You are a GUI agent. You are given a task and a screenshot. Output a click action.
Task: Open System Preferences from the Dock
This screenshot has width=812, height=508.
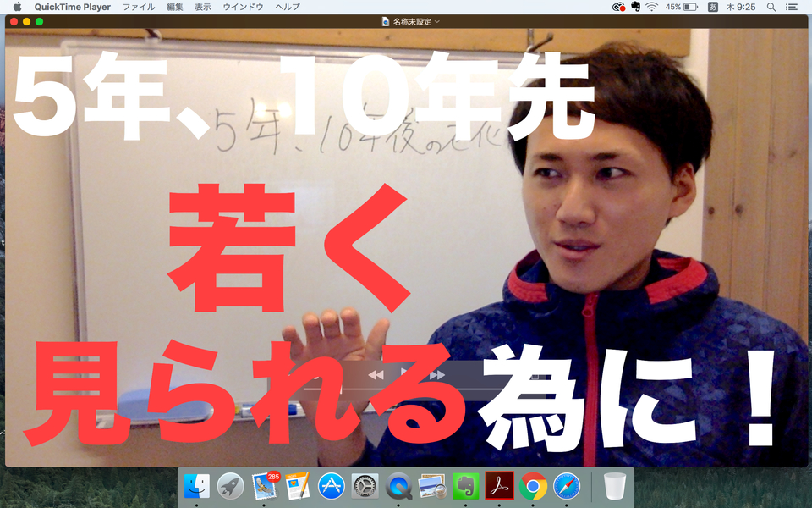[x=365, y=486]
